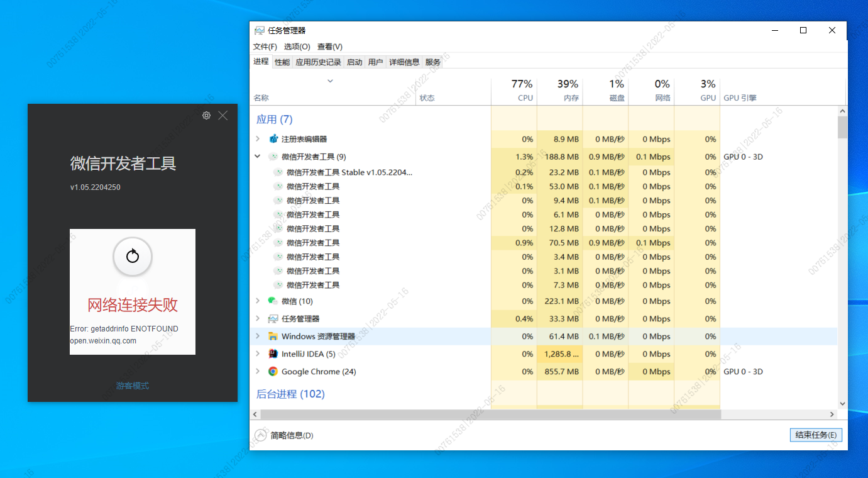Click the 223.1 MB memory cell for 微信
Screen dimensions: 868x478
coord(560,301)
